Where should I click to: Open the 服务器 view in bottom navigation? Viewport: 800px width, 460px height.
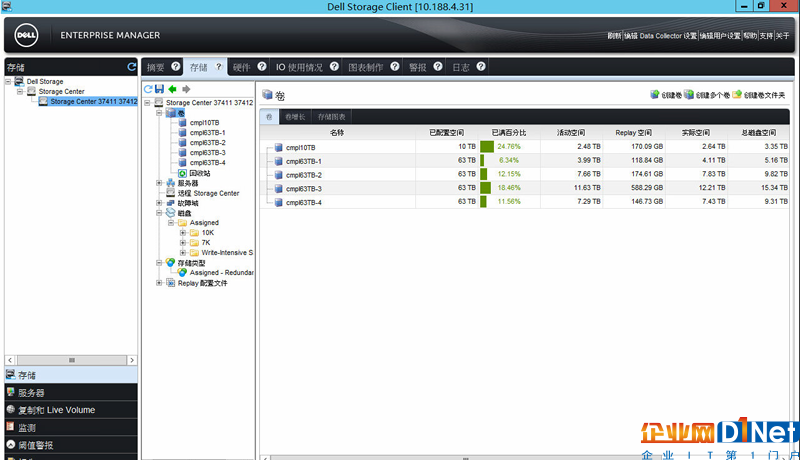pos(71,393)
